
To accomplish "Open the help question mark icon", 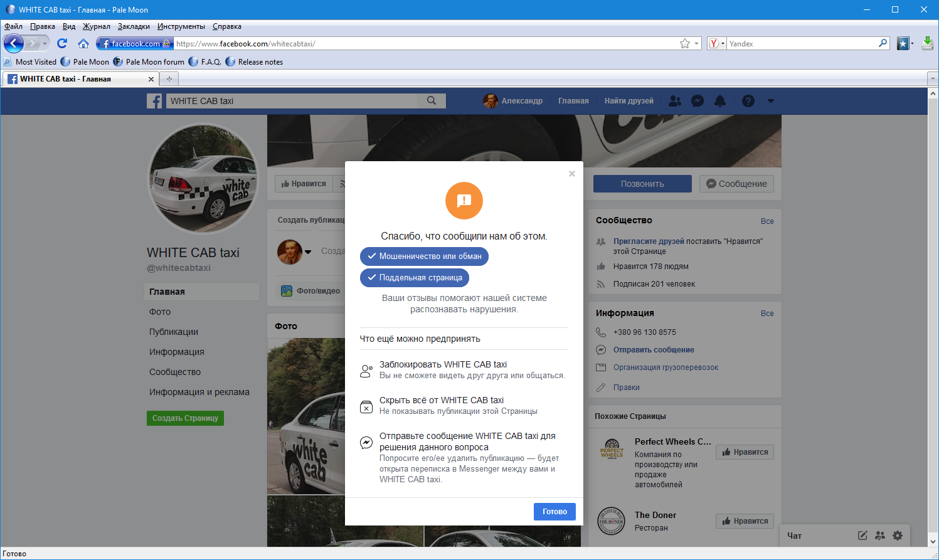I will point(748,101).
